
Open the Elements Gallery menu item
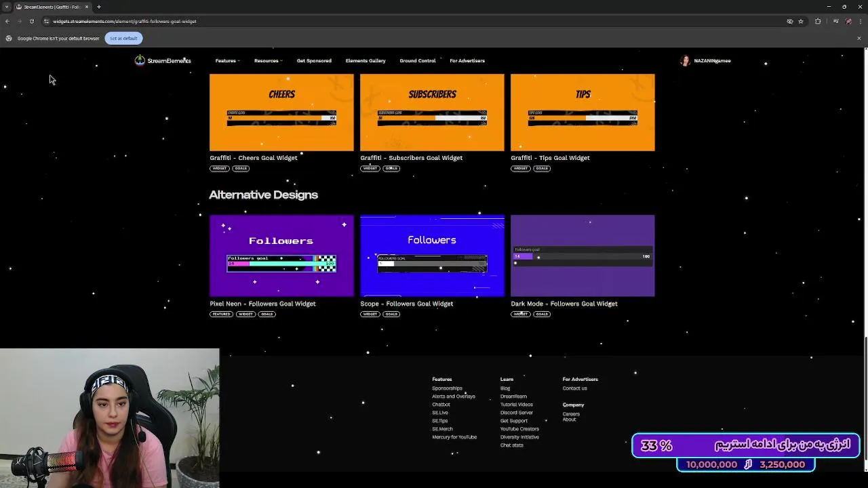tap(366, 60)
